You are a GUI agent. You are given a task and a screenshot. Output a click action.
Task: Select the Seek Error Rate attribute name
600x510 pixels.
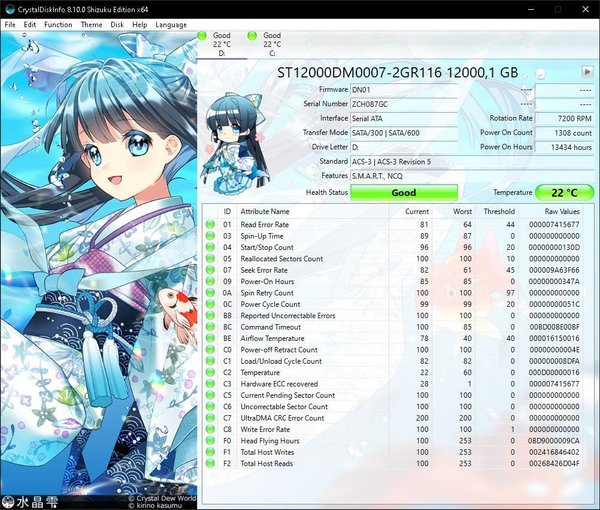click(264, 270)
